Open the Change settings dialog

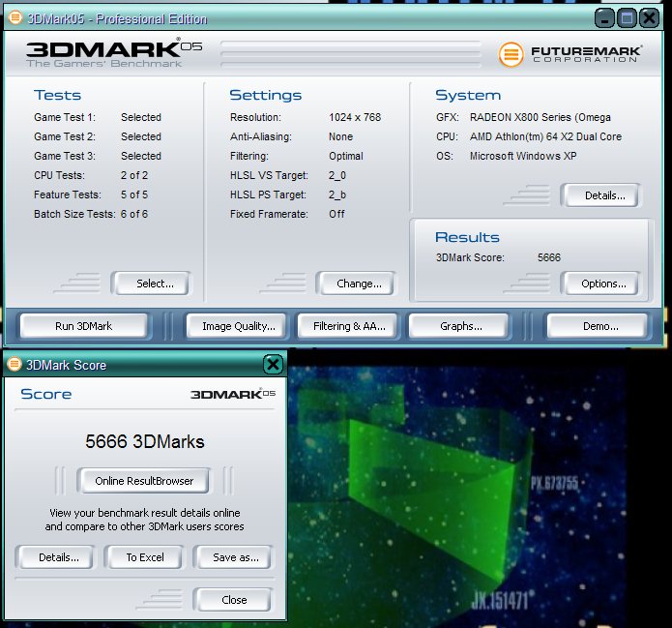(x=355, y=284)
